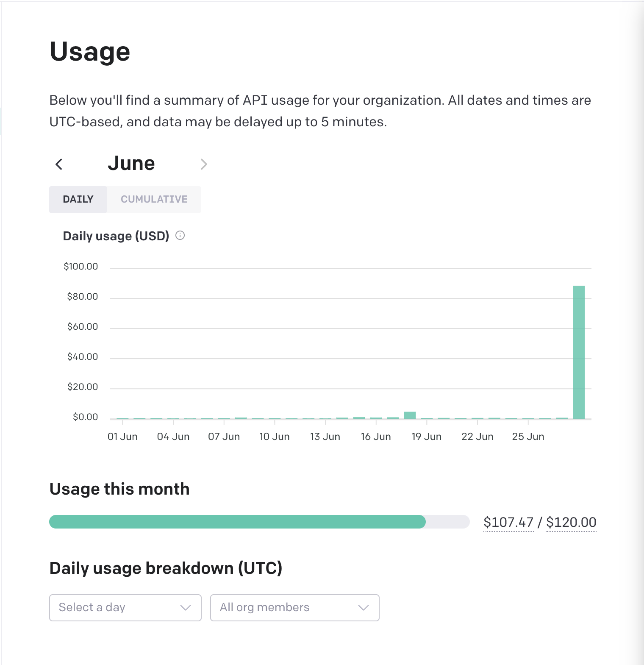
Task: Click the June month heading
Action: 131,164
